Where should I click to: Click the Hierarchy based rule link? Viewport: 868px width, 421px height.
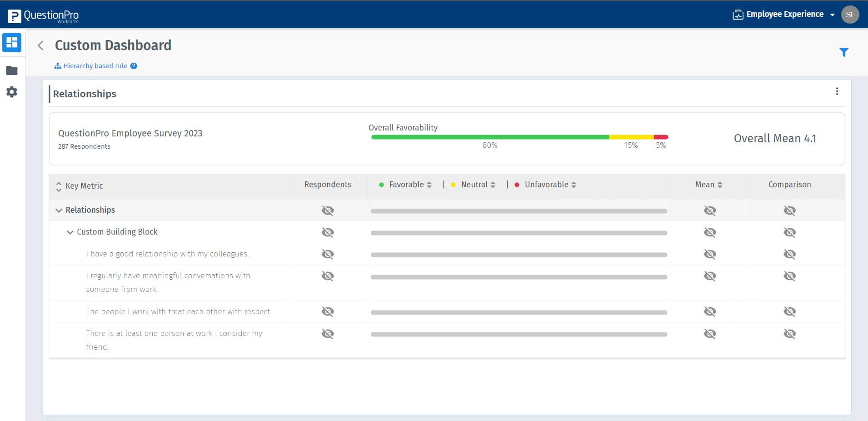(x=95, y=66)
